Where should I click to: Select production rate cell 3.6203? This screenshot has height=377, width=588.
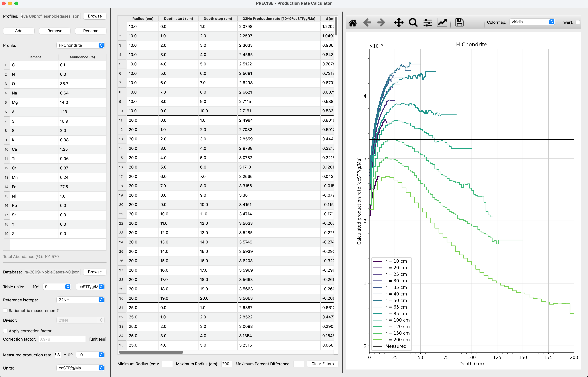[x=279, y=261]
